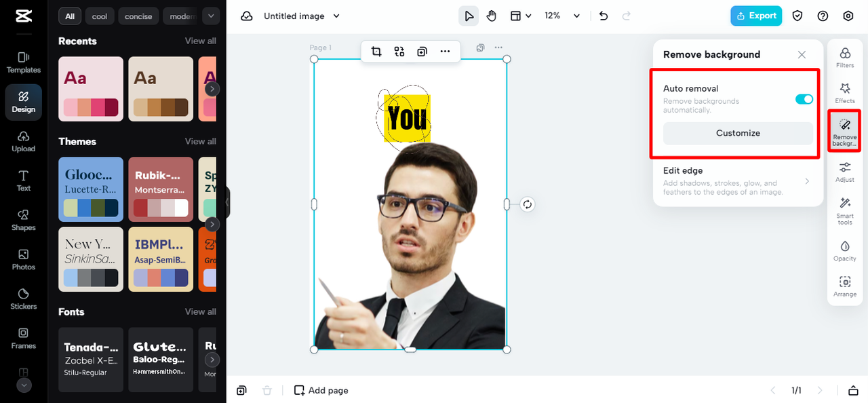The width and height of the screenshot is (868, 403).
Task: Open the Opacity control
Action: click(x=845, y=250)
